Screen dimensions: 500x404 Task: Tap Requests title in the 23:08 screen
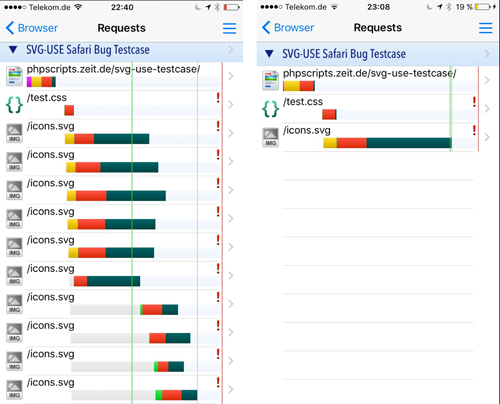pos(378,28)
